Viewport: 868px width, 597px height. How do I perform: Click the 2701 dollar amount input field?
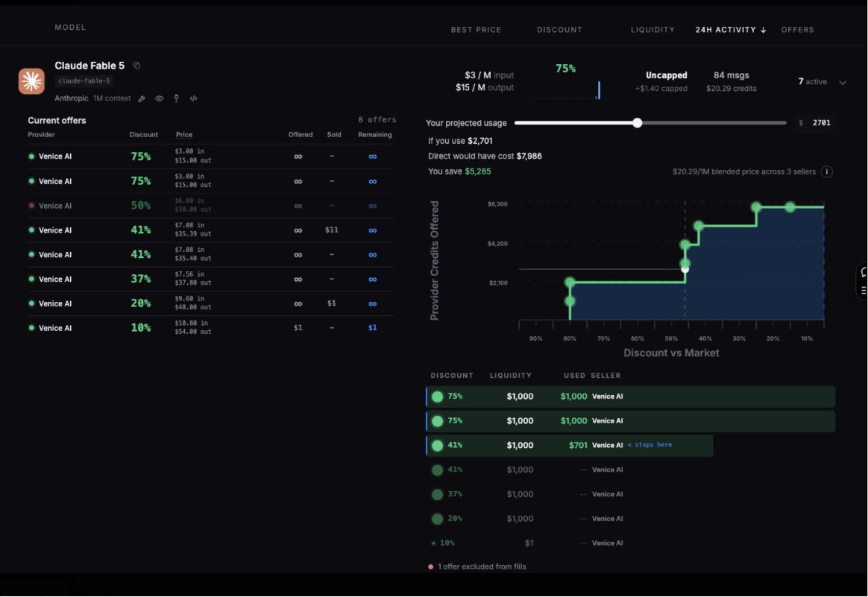815,123
